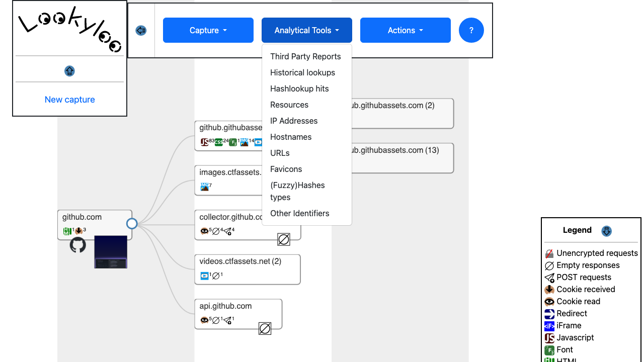Click the videos.ctfassets.net (2) hostname label
The width and height of the screenshot is (644, 362).
(x=240, y=261)
